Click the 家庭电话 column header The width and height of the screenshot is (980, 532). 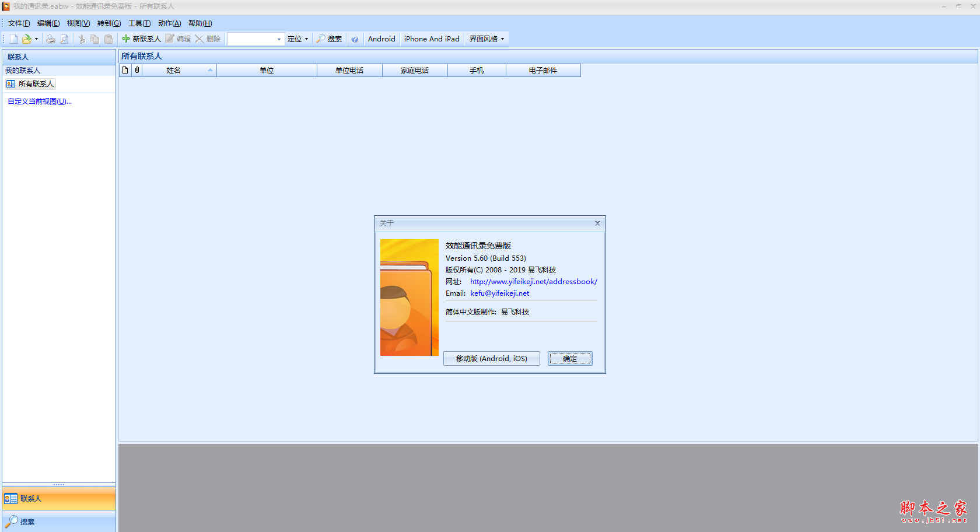click(415, 71)
